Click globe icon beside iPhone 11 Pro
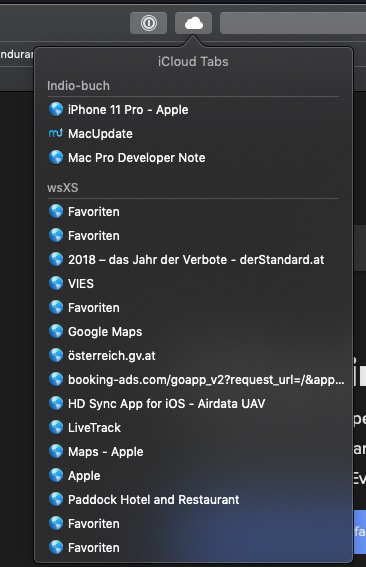This screenshot has width=366, height=567. pyautogui.click(x=56, y=109)
